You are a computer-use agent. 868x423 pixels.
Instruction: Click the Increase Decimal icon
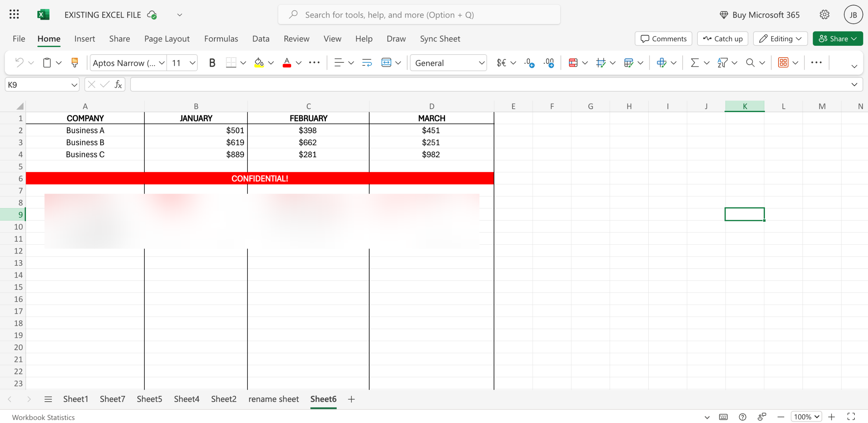tap(529, 63)
